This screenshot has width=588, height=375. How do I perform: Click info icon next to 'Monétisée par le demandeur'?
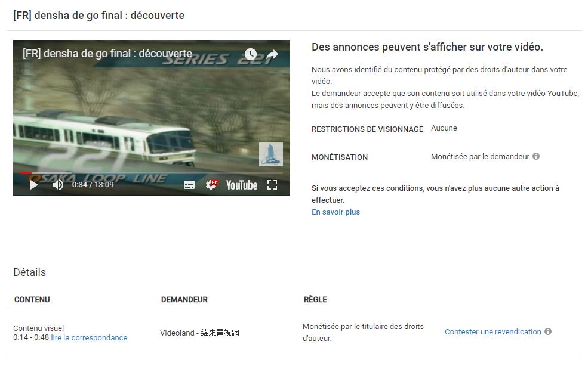536,156
